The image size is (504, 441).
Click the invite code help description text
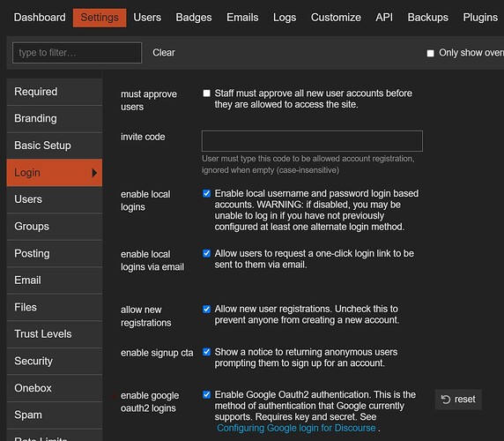pyautogui.click(x=308, y=164)
